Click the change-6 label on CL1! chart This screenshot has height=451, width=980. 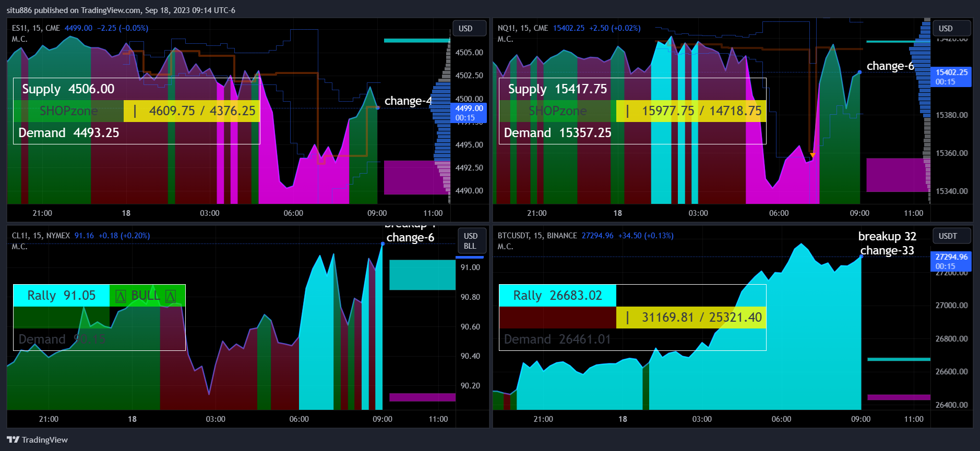[410, 237]
